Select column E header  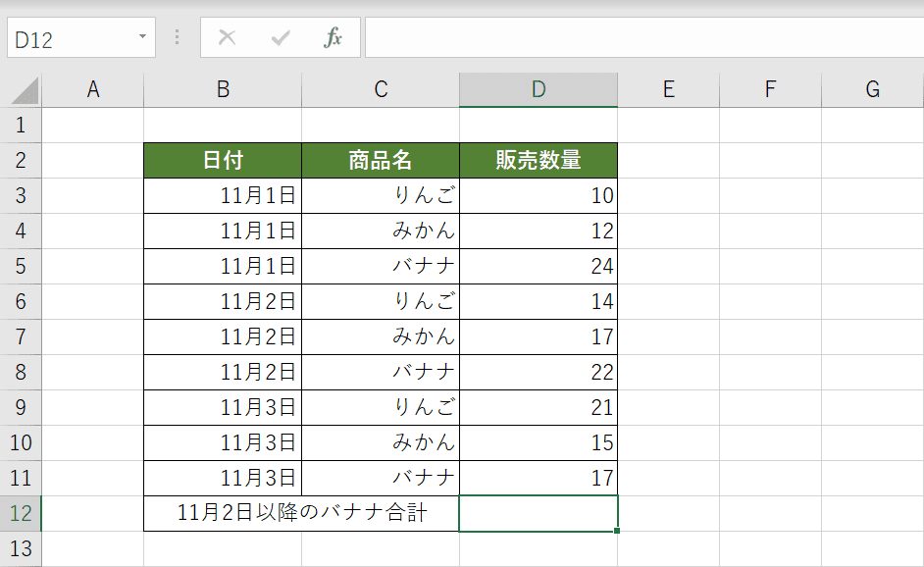pyautogui.click(x=669, y=89)
